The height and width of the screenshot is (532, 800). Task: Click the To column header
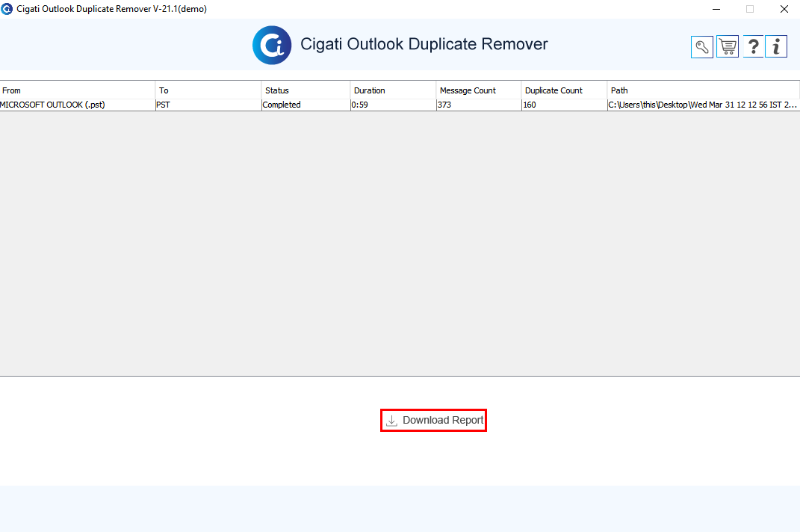point(208,90)
